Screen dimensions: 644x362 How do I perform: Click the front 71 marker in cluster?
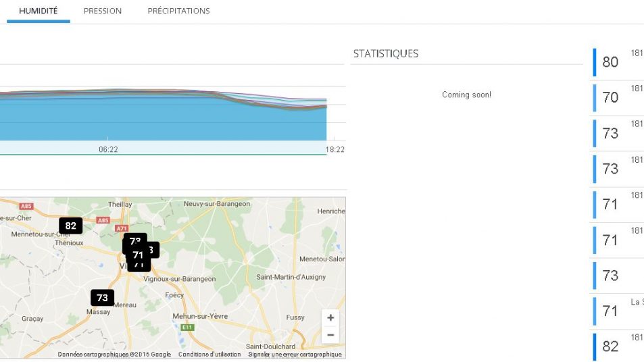pos(138,255)
